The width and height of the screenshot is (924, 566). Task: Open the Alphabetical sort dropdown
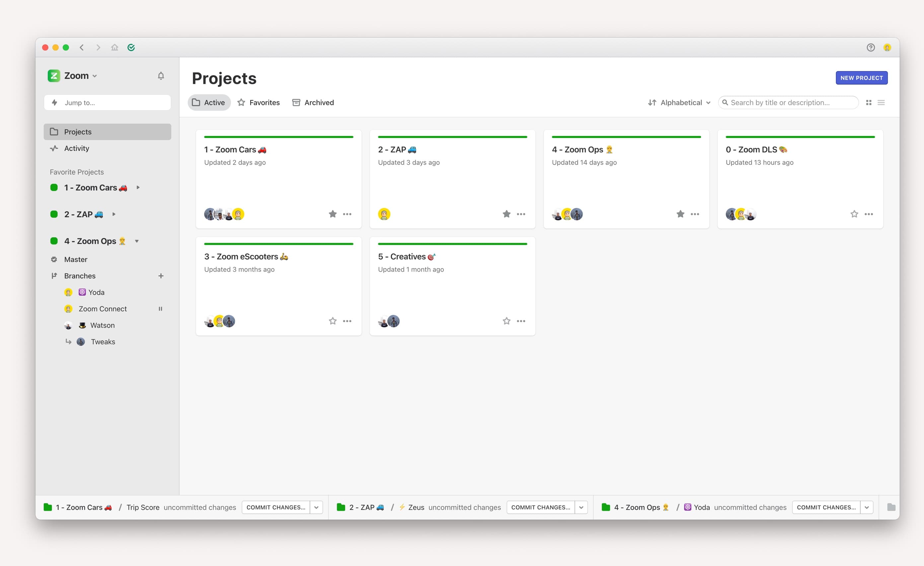(x=679, y=102)
